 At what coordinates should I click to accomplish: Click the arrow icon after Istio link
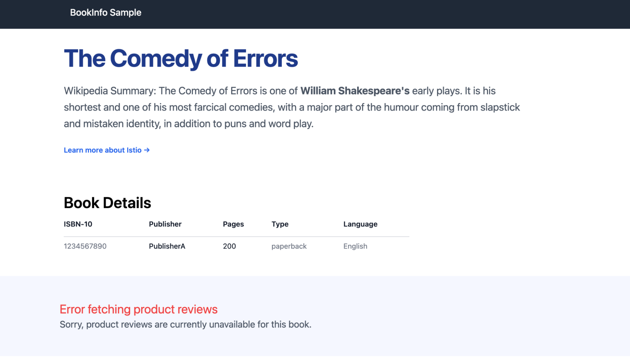[x=147, y=150]
